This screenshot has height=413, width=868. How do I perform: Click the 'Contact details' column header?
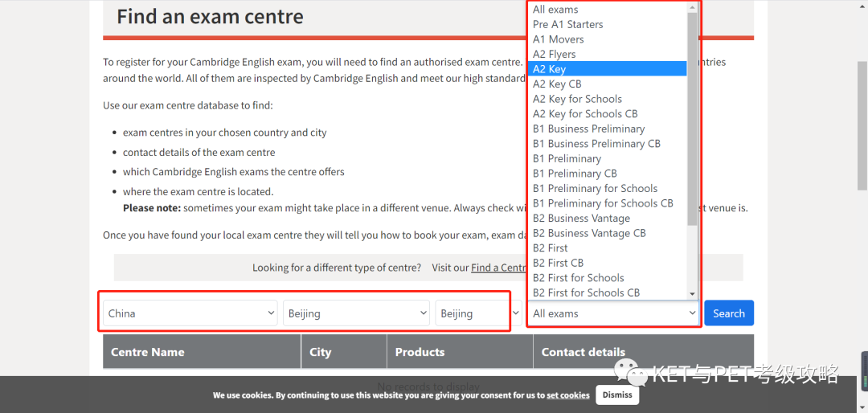pos(644,352)
